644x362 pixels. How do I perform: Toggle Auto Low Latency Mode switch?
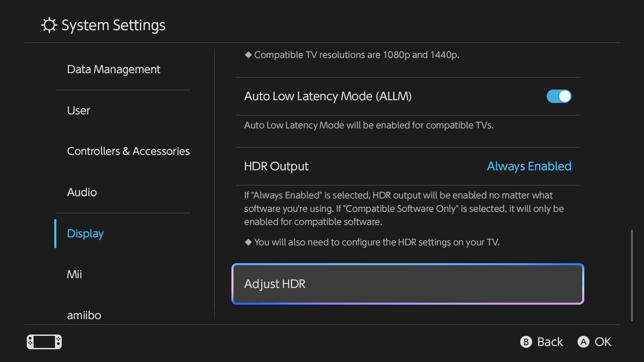click(x=559, y=96)
